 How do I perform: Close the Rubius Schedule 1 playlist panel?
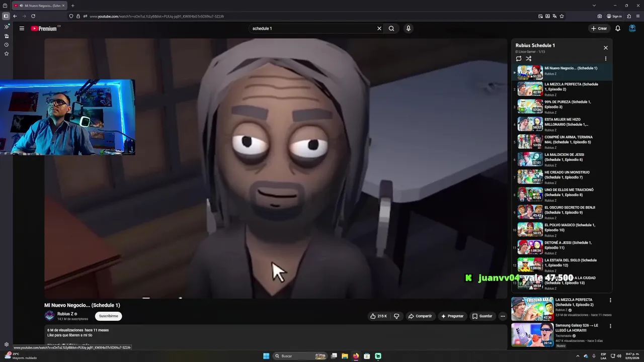pyautogui.click(x=606, y=48)
